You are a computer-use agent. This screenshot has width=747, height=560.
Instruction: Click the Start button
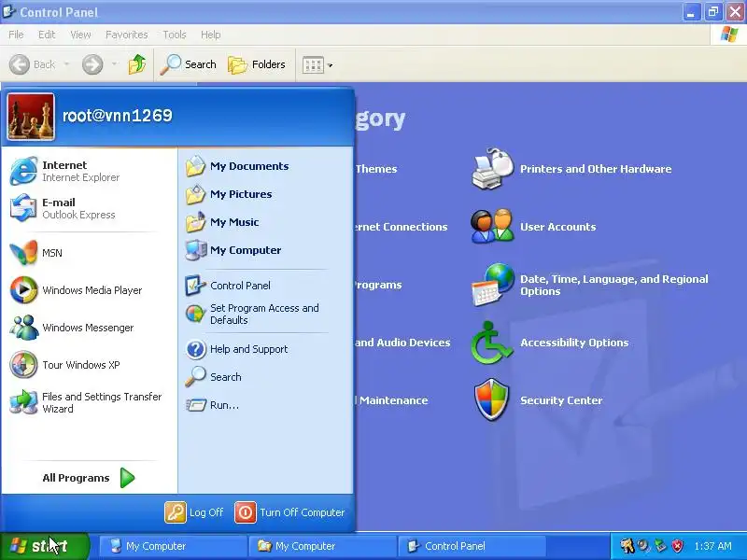pyautogui.click(x=45, y=546)
